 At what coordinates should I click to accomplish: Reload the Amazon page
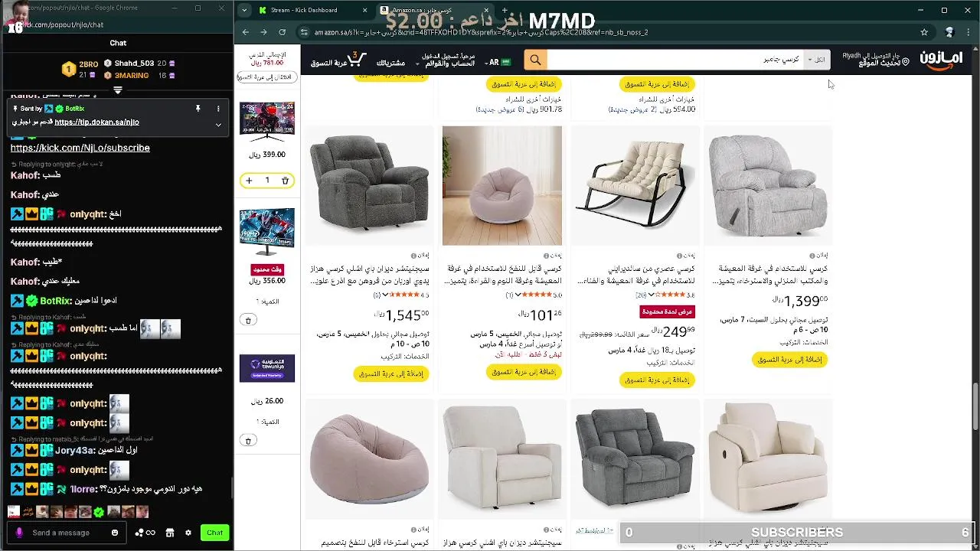click(x=282, y=32)
